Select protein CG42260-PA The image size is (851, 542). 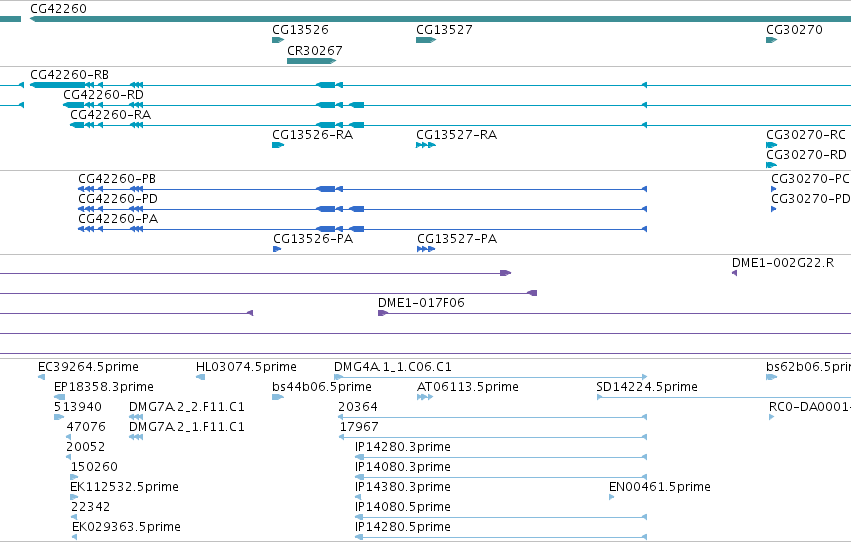pyautogui.click(x=363, y=229)
